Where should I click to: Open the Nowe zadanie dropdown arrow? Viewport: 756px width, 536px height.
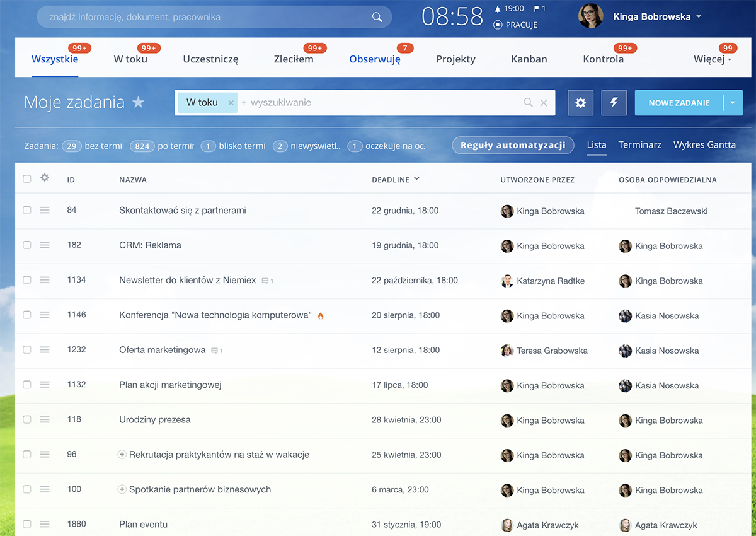tap(733, 103)
